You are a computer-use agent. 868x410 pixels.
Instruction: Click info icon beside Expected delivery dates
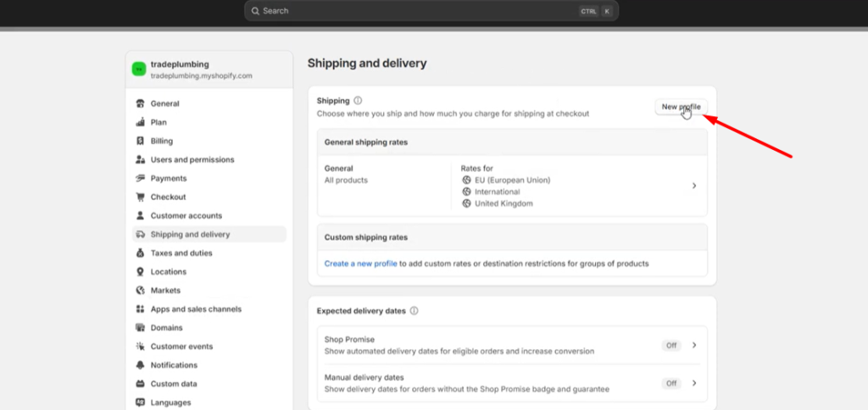[414, 311]
